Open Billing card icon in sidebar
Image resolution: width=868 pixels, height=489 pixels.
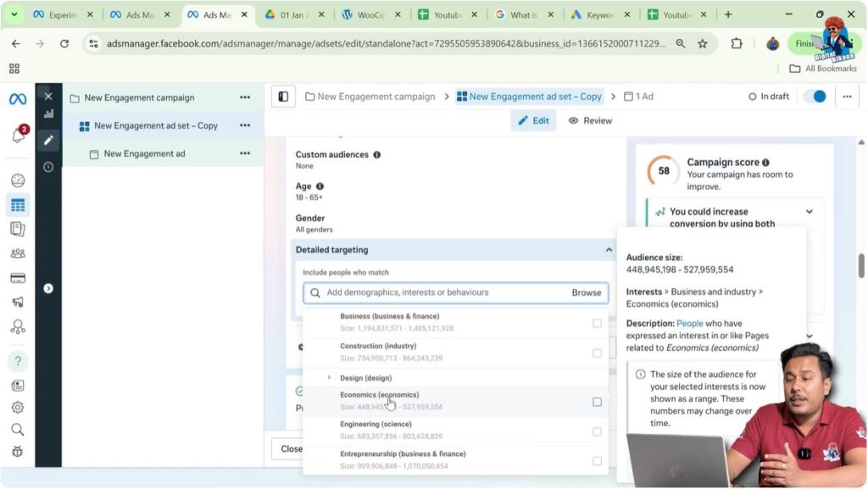coord(18,278)
